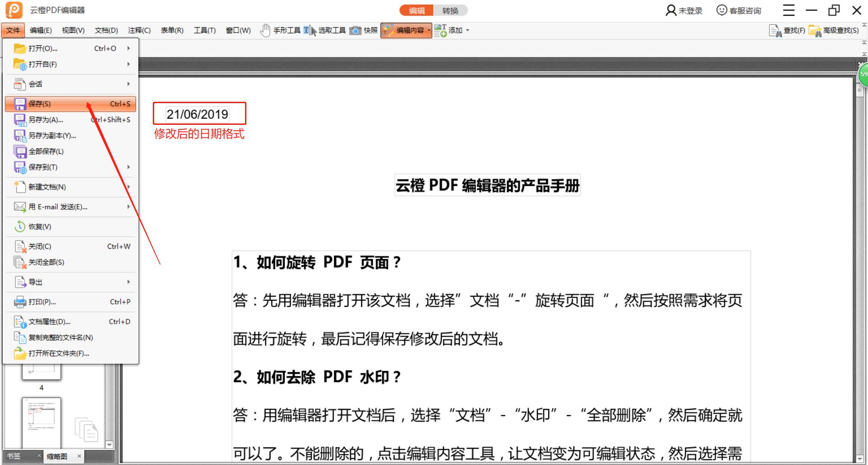Open the Comments (注释(C)) menu
The width and height of the screenshot is (868, 465).
[139, 30]
